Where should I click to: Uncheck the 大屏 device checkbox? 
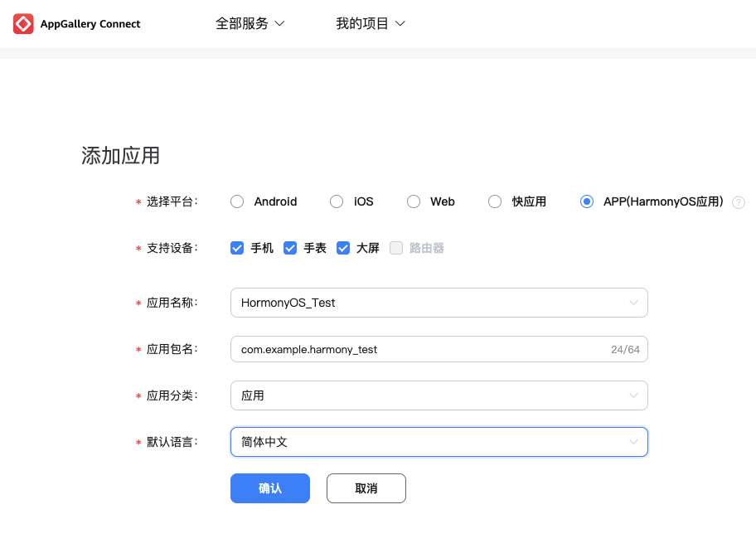coord(343,248)
